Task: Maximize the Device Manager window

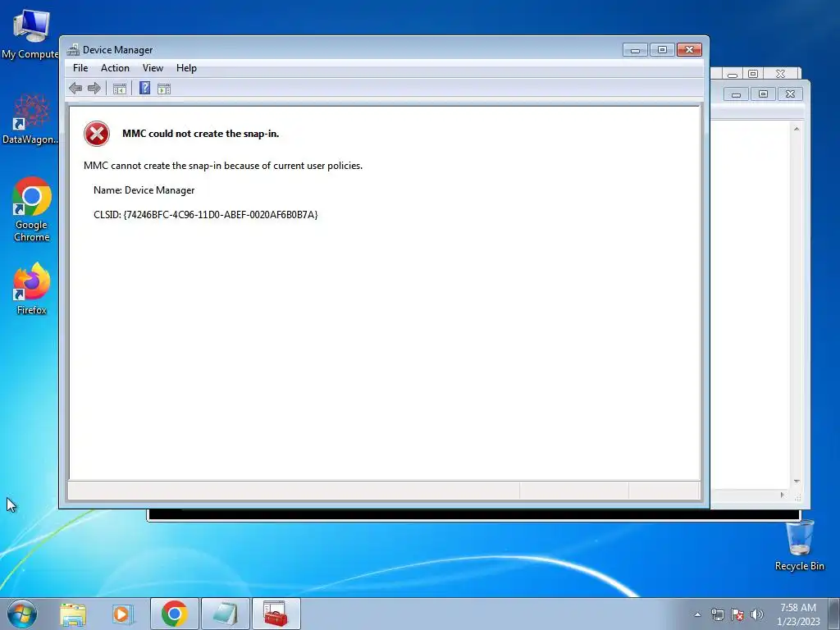Action: click(662, 50)
